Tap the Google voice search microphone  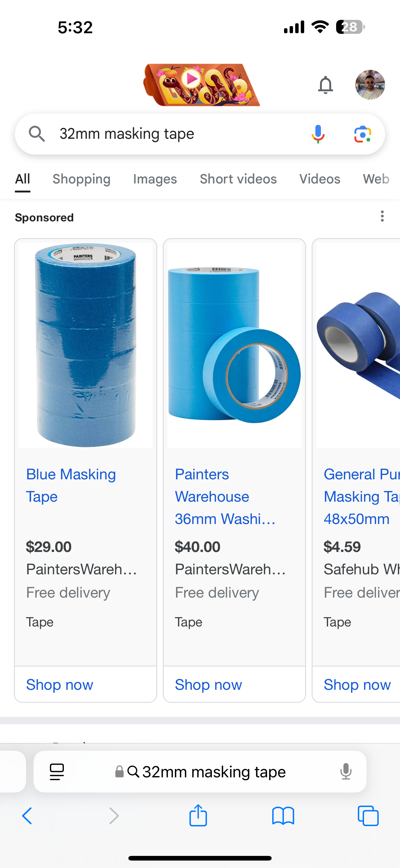coord(318,134)
